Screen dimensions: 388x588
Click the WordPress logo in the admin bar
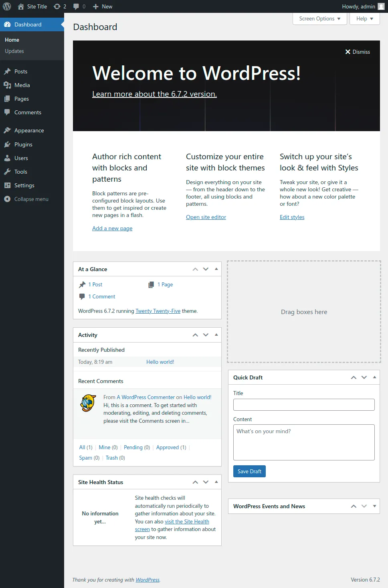tap(7, 6)
